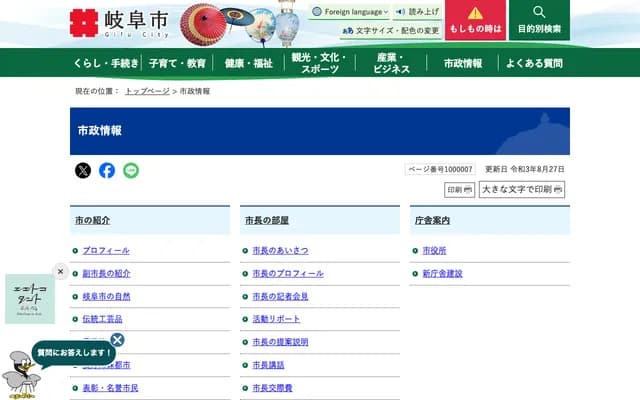Open 目的別検索 search button
The width and height of the screenshot is (640, 400).
(539, 20)
